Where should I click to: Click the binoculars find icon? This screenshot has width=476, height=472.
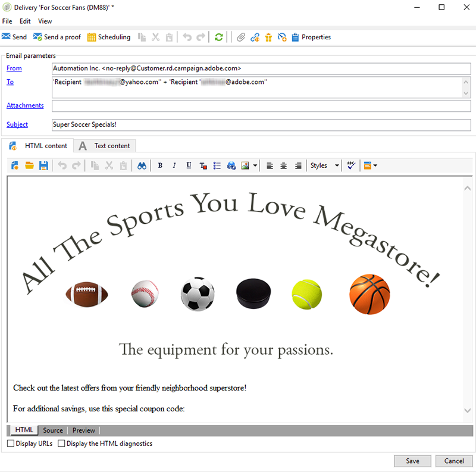[142, 165]
